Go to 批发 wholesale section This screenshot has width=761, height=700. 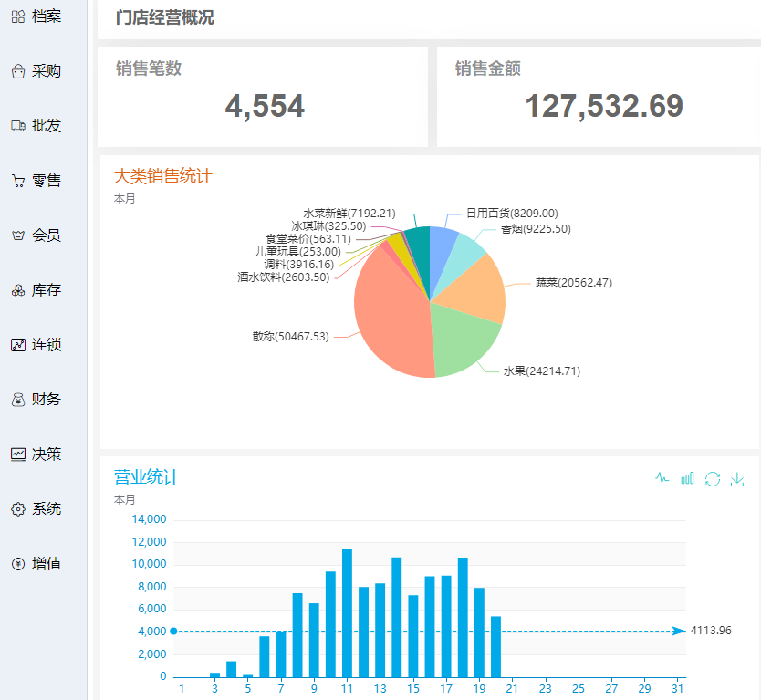coord(36,126)
